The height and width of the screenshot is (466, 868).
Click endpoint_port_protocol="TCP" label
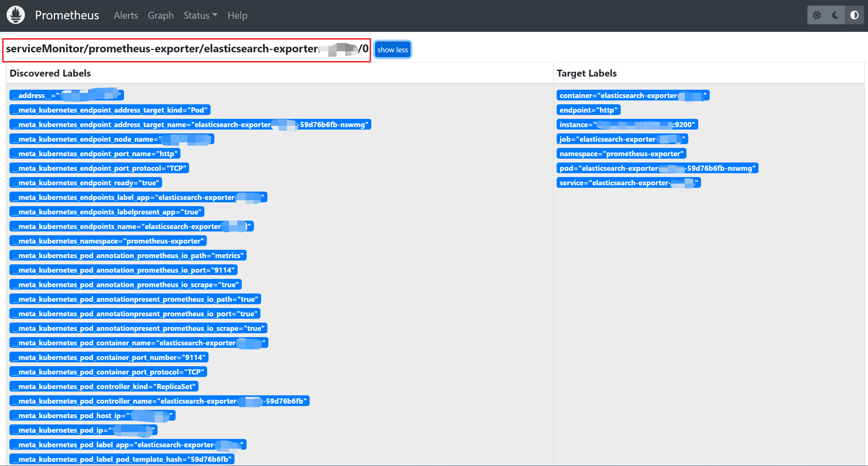pos(99,168)
